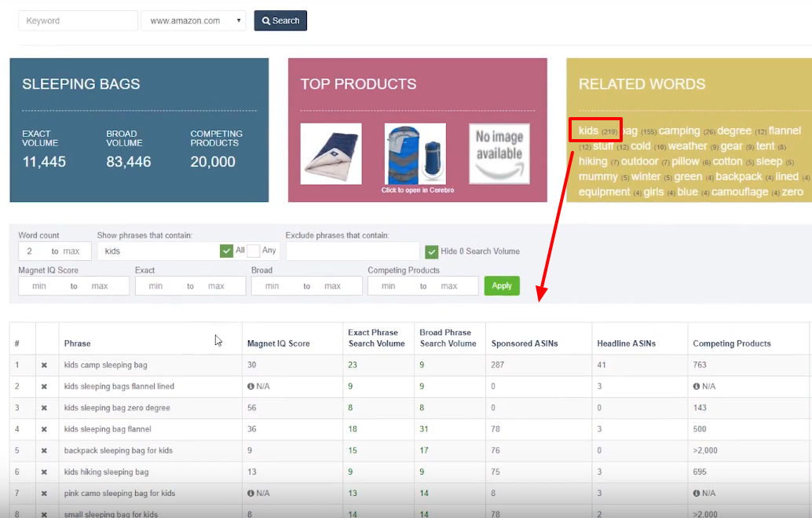Select related word 'pillow'
The height and width of the screenshot is (518, 812).
point(685,161)
